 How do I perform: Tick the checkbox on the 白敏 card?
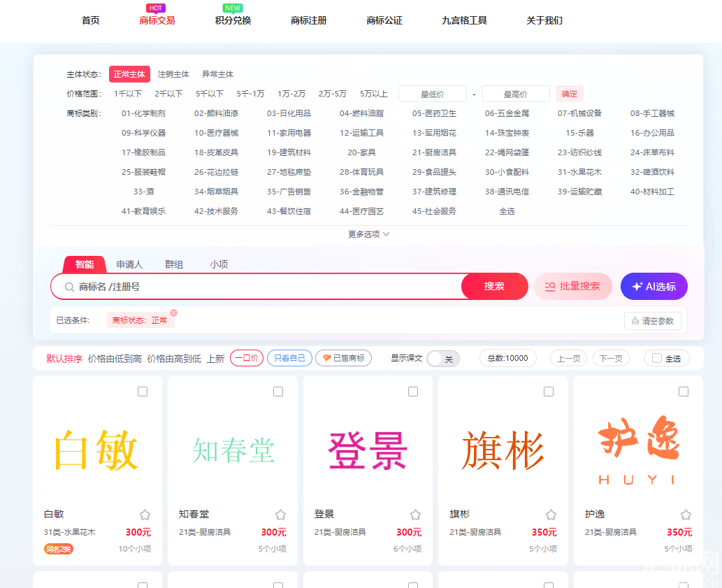(143, 392)
